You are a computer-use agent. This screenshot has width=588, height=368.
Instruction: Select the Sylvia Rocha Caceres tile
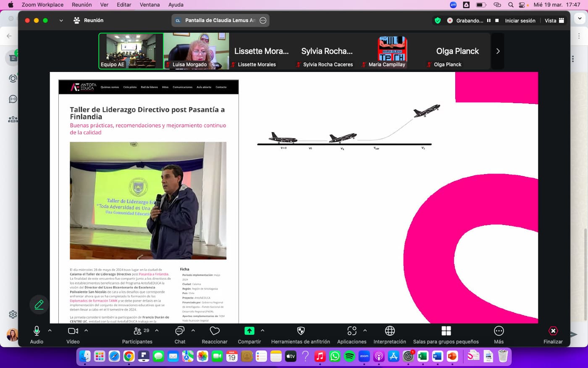pyautogui.click(x=327, y=51)
